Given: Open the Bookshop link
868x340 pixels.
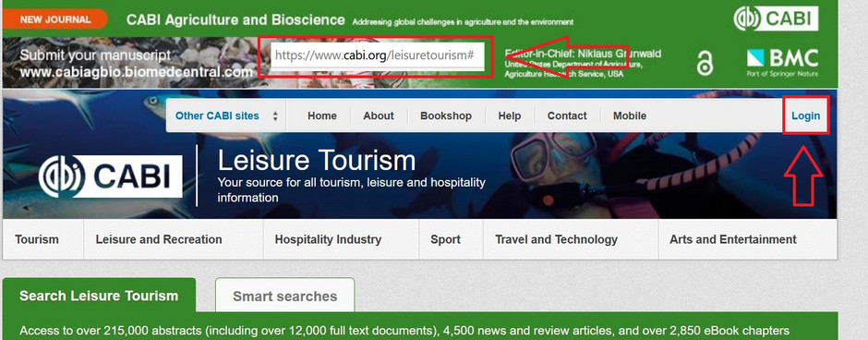Looking at the screenshot, I should click(x=446, y=115).
